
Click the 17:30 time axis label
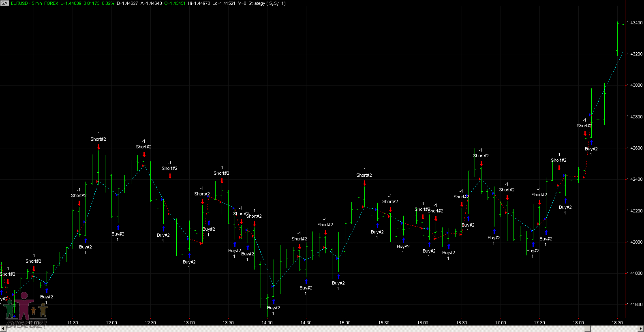pos(539,323)
